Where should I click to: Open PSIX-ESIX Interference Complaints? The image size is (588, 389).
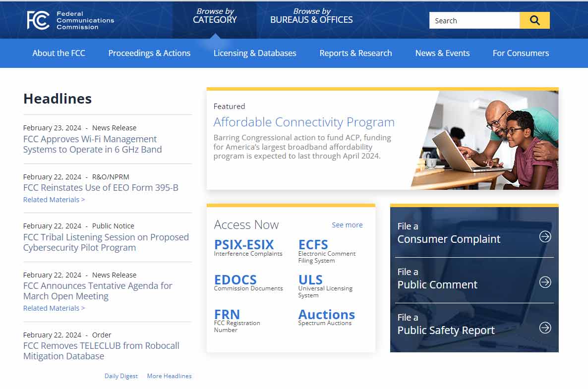[x=248, y=248]
